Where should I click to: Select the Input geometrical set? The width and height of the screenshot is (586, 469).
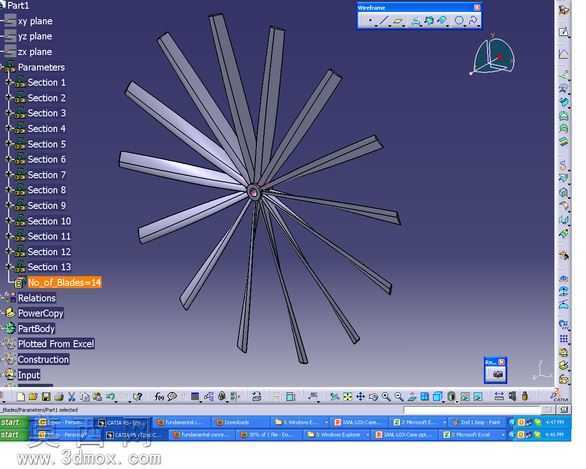[29, 375]
